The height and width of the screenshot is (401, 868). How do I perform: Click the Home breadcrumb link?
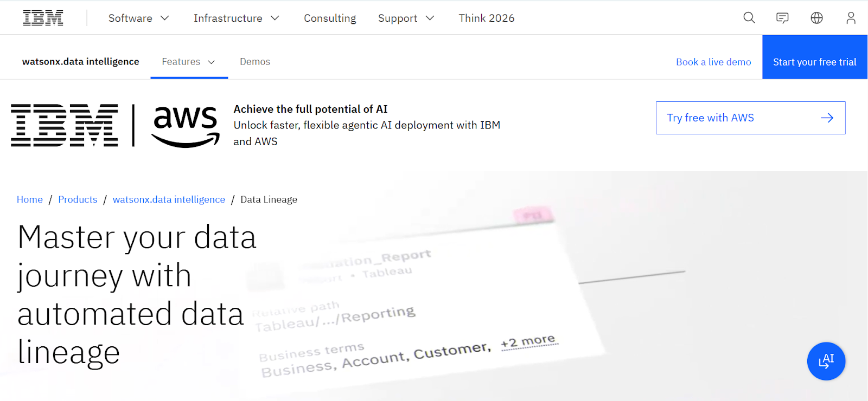click(29, 199)
